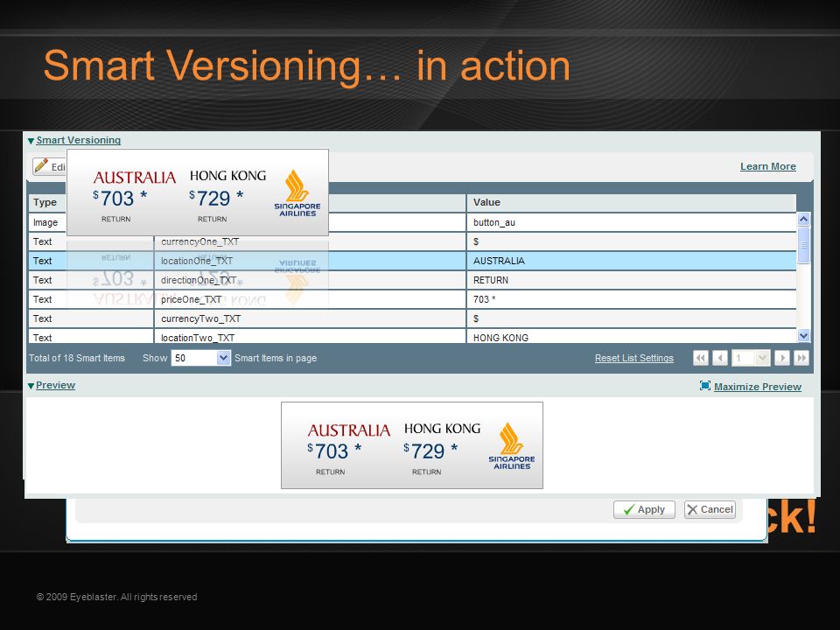Click the AUSTRALIA value cell

pyautogui.click(x=631, y=261)
